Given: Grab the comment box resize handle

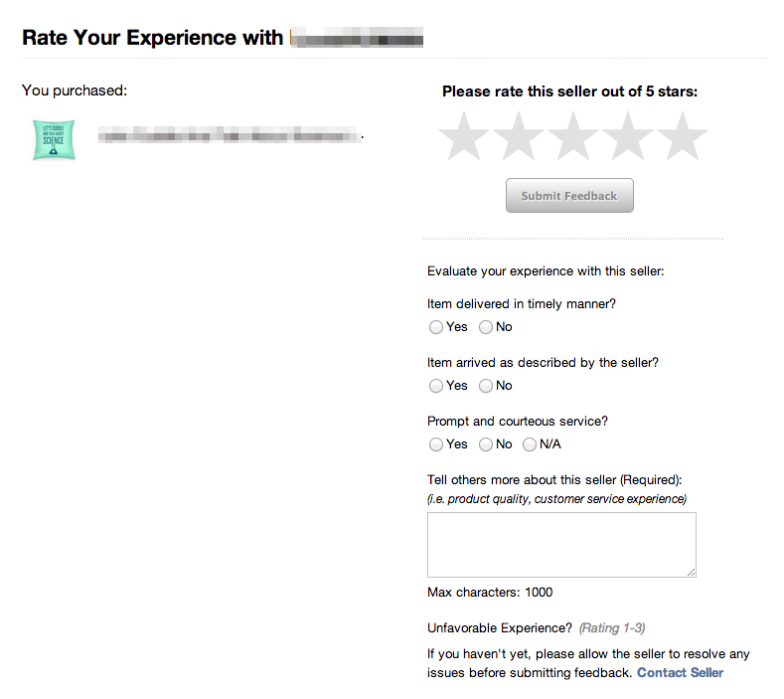Looking at the screenshot, I should pyautogui.click(x=691, y=573).
